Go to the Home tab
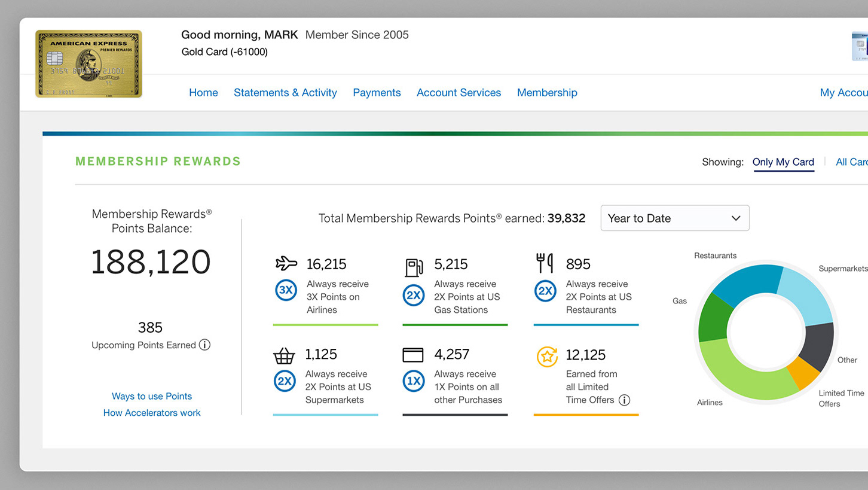The height and width of the screenshot is (490, 868). (203, 93)
